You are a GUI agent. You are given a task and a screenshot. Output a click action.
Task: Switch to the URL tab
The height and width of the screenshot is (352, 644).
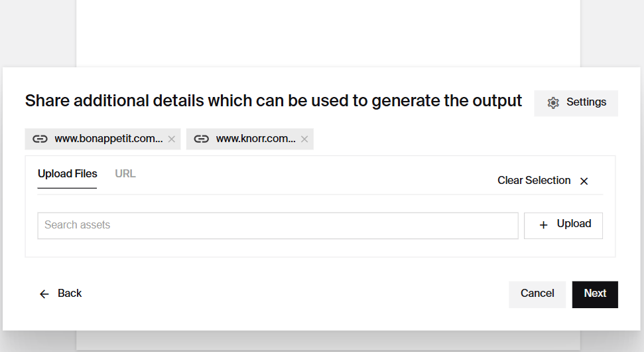pos(125,174)
